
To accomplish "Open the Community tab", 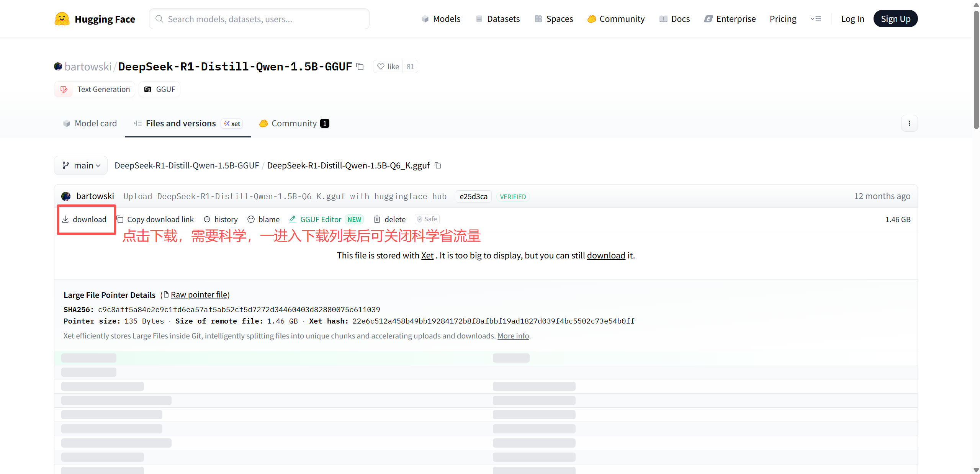I will (294, 123).
